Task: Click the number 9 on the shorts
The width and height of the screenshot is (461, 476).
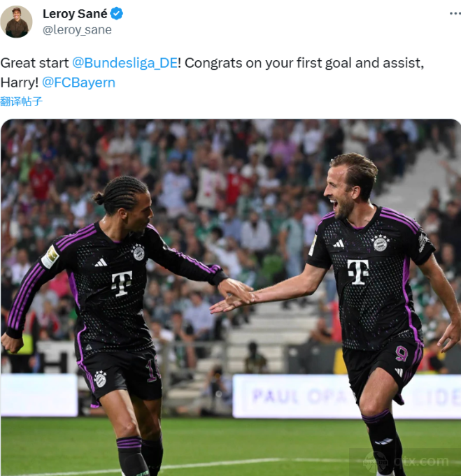Action: tap(401, 354)
